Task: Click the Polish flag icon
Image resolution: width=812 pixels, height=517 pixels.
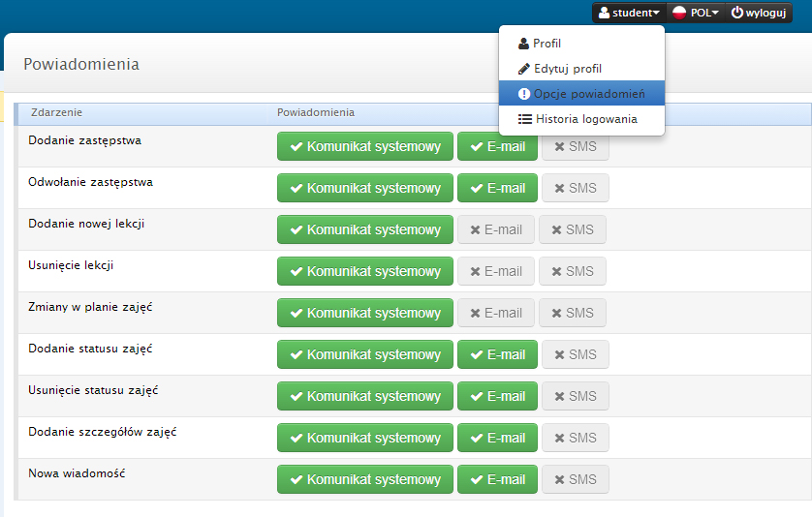Action: 679,14
